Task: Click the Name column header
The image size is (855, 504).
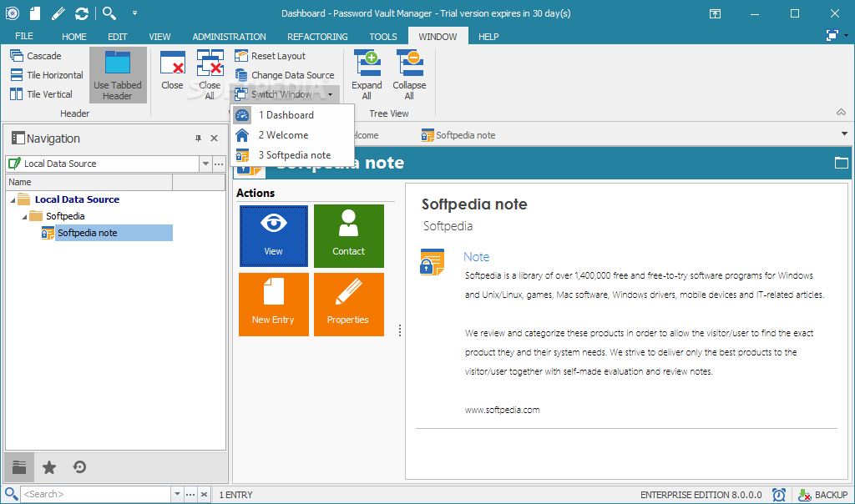Action: point(89,182)
